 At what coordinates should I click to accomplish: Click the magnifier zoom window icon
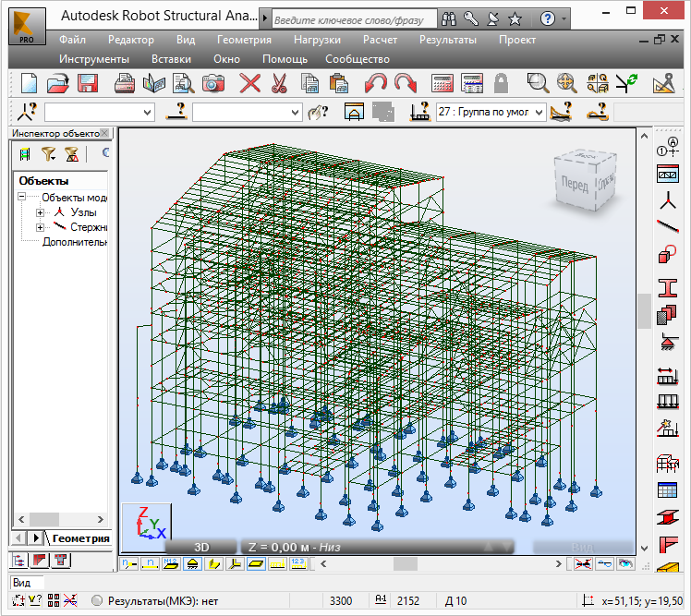coord(537,83)
